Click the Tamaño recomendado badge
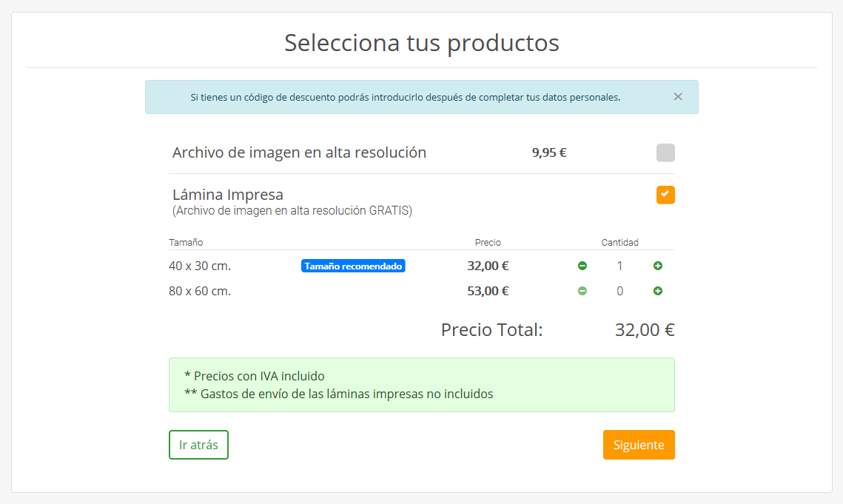Screen dimensions: 843x504 pos(353,266)
